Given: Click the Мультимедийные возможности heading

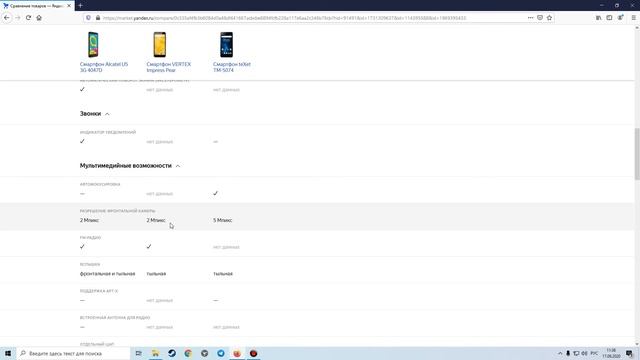Looking at the screenshot, I should (x=126, y=166).
